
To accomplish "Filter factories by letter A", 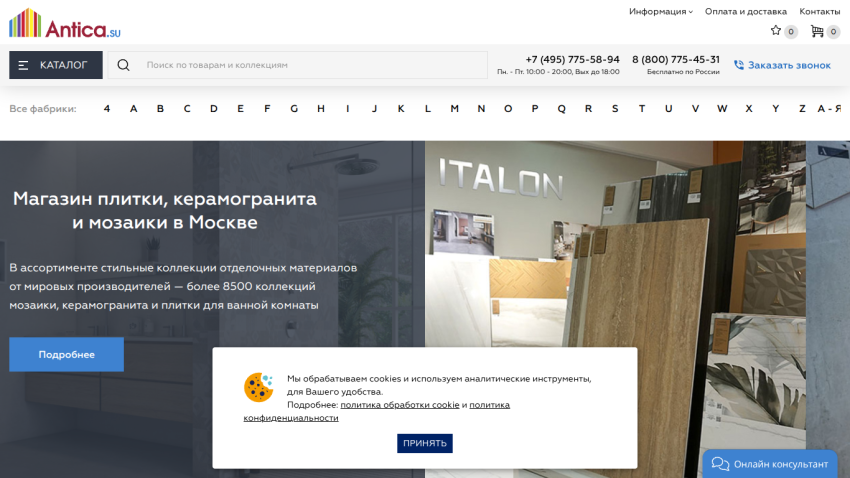I will [133, 109].
